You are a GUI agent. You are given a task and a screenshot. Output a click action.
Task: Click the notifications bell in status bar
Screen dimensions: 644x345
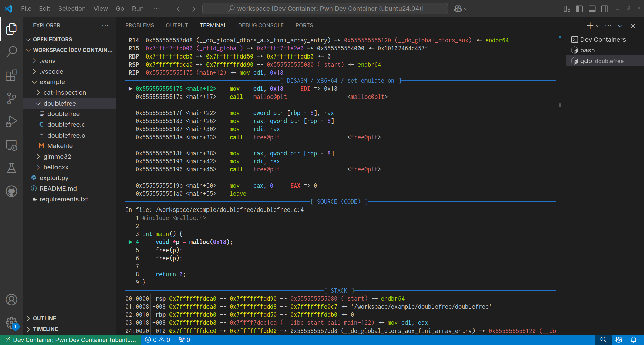(x=633, y=340)
